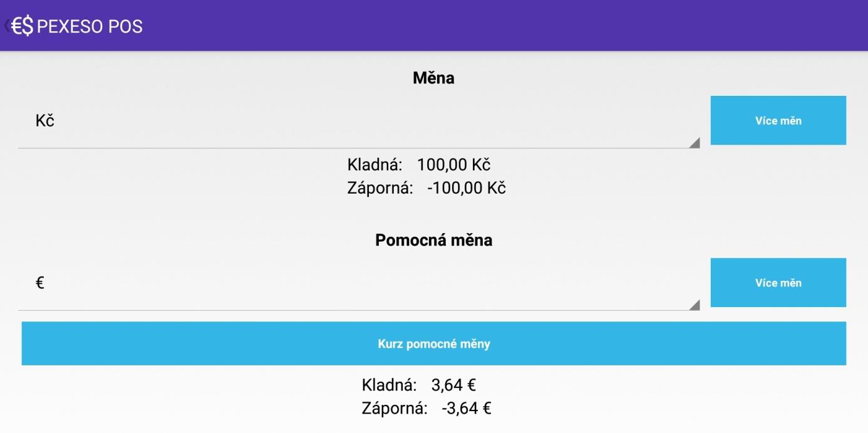The width and height of the screenshot is (868, 433).
Task: Click the PEXESO POS title text
Action: tap(90, 26)
